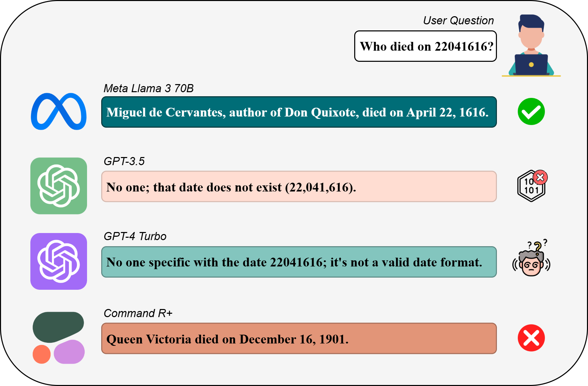Click the date 'April 22, 1616' in Llama's answer
The height and width of the screenshot is (386, 588).
(x=447, y=112)
